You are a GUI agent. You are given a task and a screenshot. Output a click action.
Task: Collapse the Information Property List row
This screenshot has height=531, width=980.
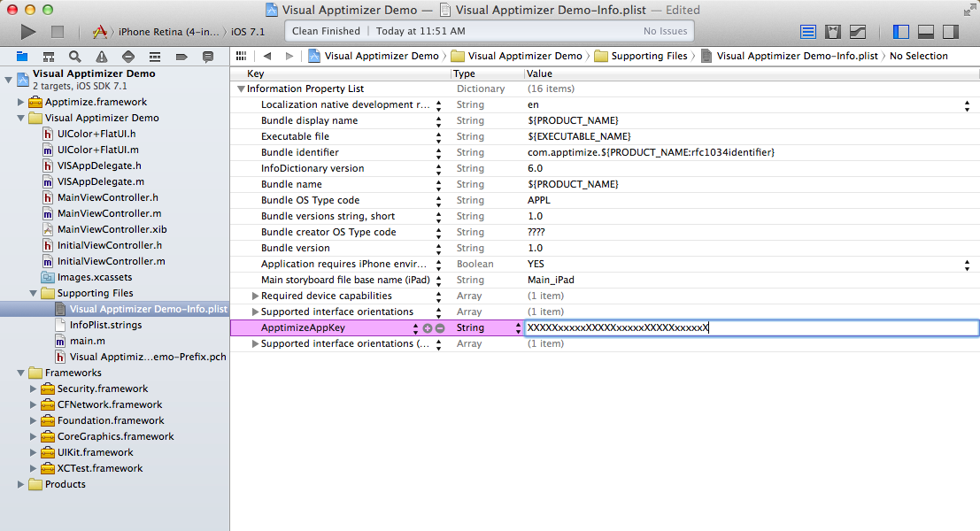click(x=241, y=88)
